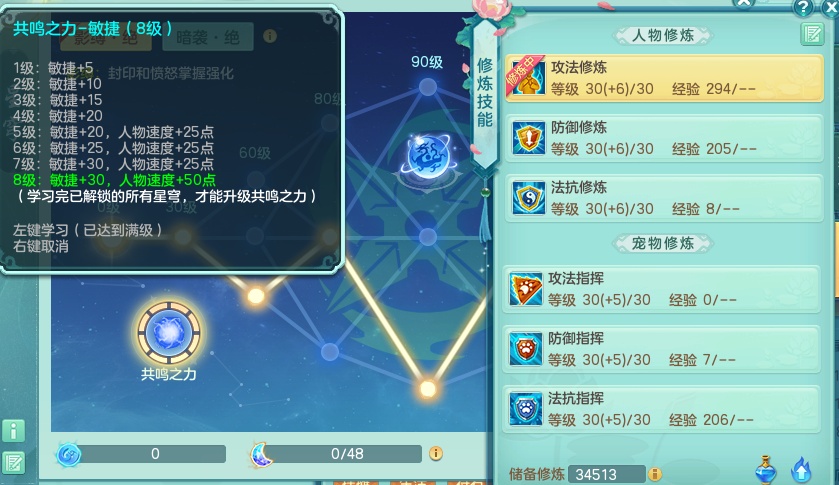Select the blue dragon orb star node

click(429, 157)
